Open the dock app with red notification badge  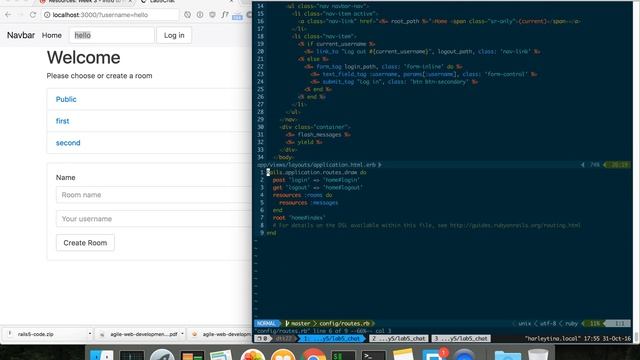434,354
